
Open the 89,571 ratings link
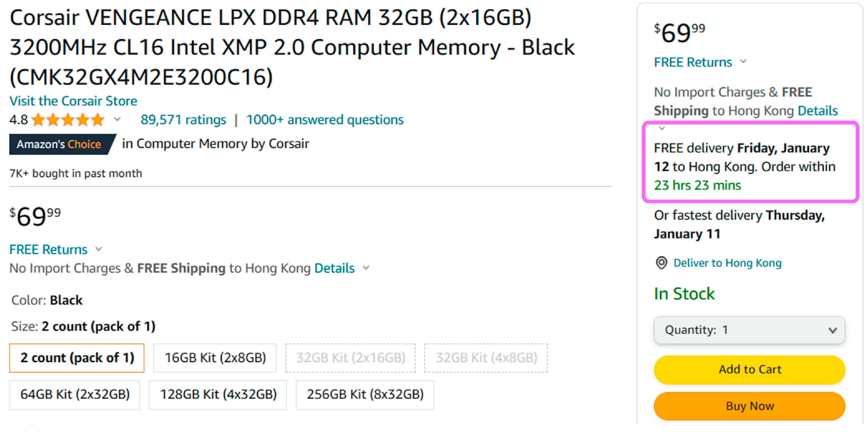(183, 120)
